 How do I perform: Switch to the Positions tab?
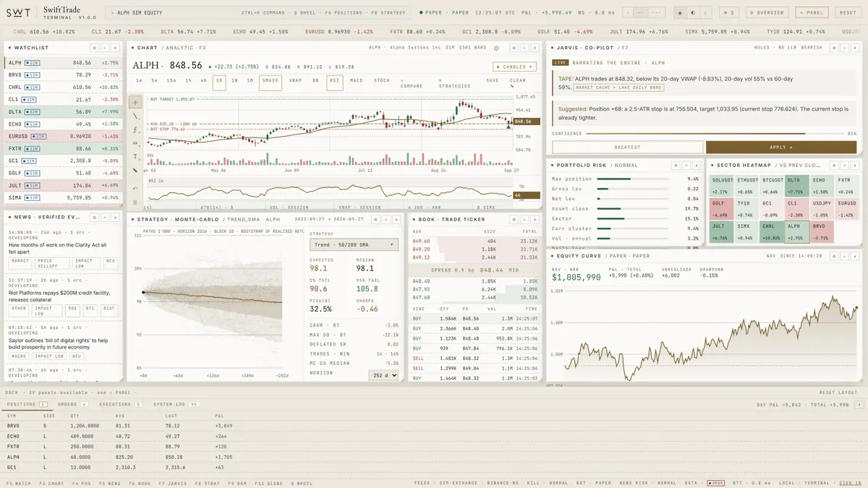27,404
